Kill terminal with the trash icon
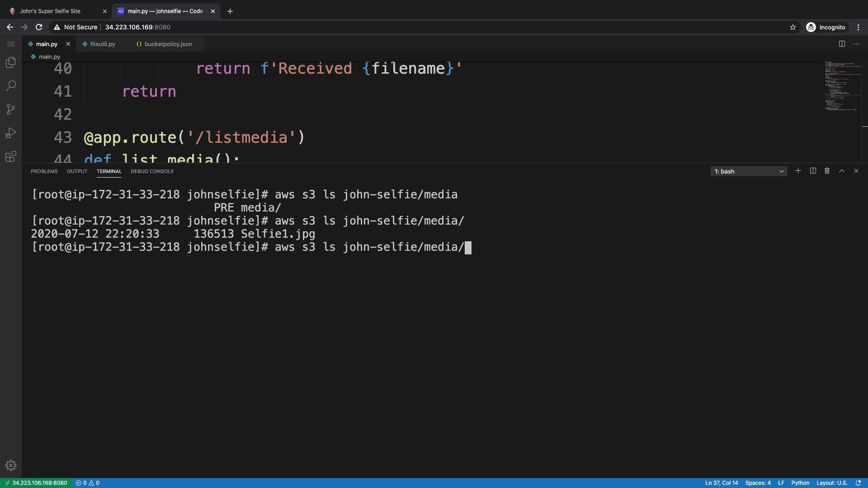This screenshot has height=488, width=868. point(827,171)
